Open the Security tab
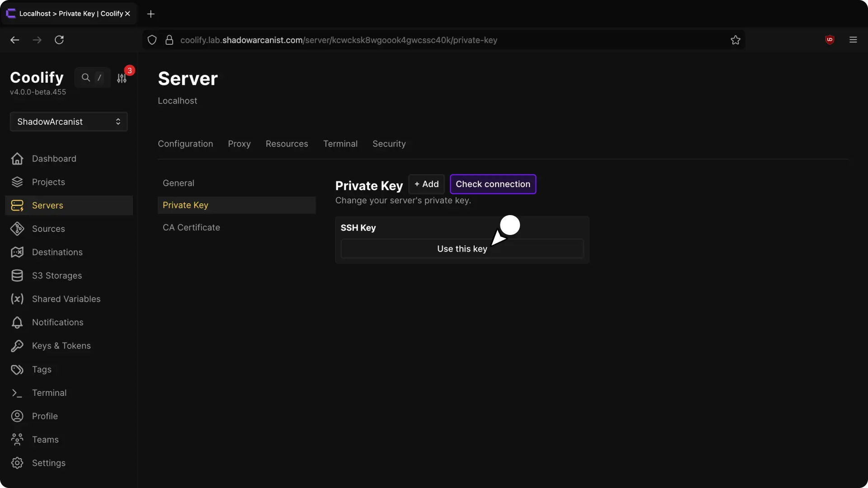Image resolution: width=868 pixels, height=488 pixels. coord(389,144)
